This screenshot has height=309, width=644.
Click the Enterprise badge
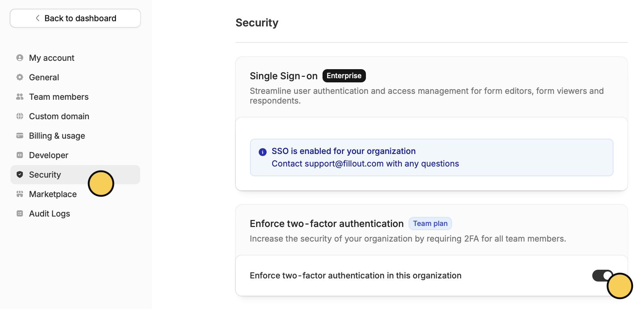[344, 76]
